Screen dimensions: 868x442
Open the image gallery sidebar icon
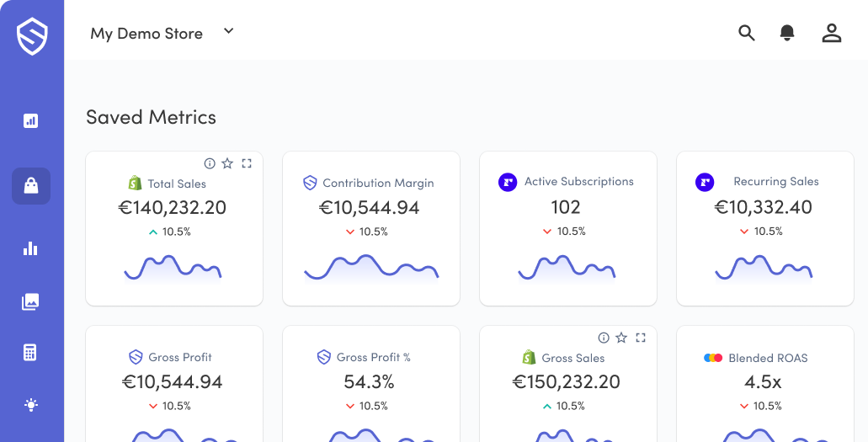(31, 301)
